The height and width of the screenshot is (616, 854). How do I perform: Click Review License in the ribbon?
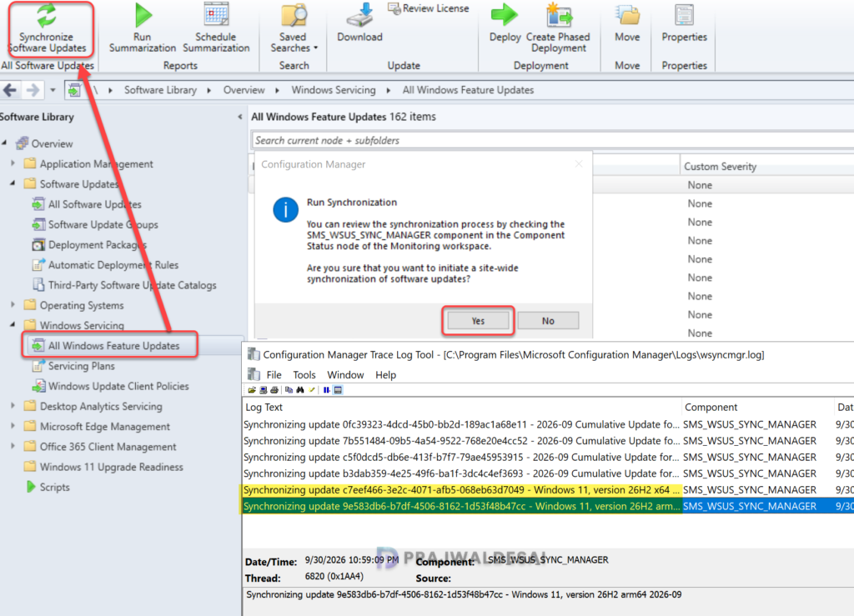tap(428, 8)
